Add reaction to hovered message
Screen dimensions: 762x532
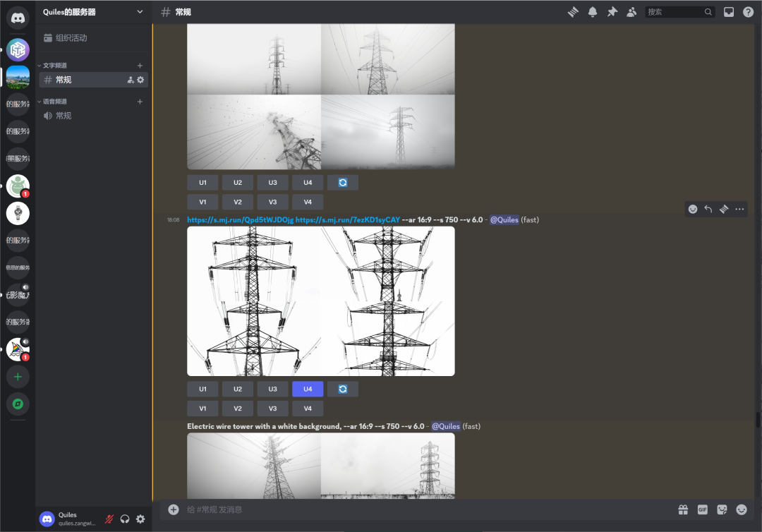coord(693,209)
